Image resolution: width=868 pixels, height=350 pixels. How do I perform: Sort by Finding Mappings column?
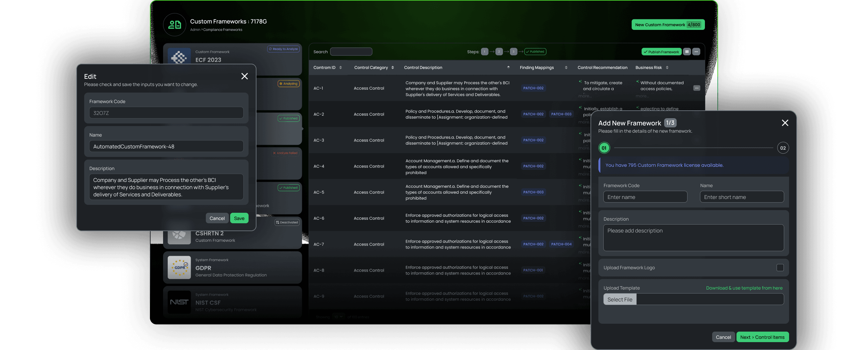click(x=566, y=68)
